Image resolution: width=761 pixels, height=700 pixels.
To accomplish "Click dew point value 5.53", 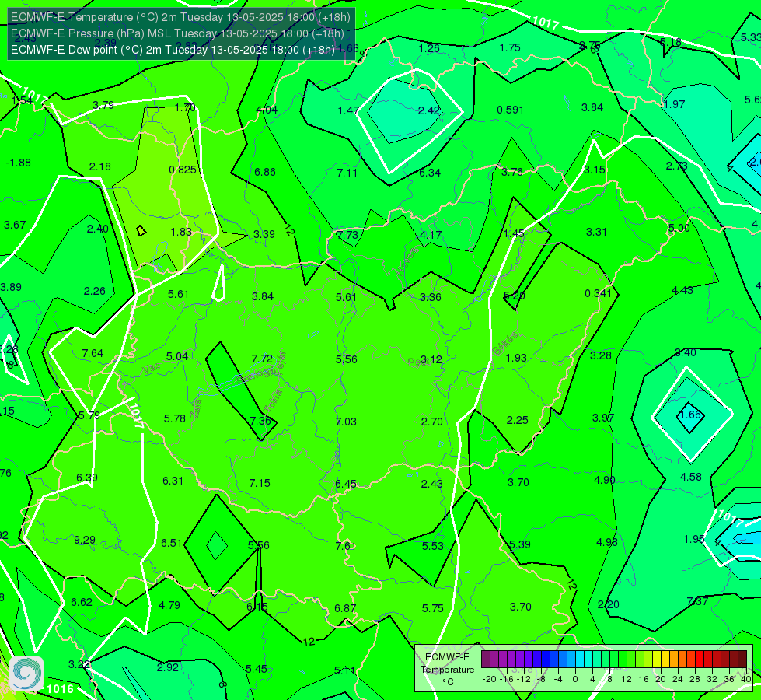I will (x=432, y=546).
